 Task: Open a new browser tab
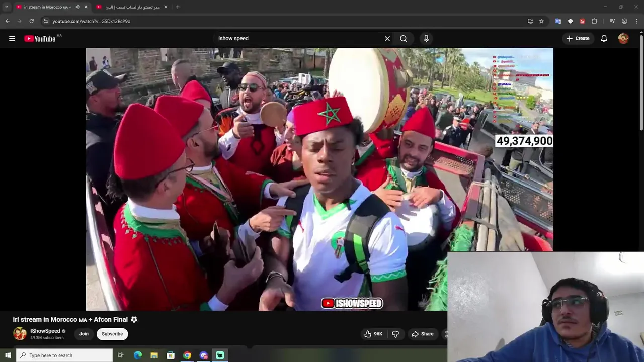[178, 7]
